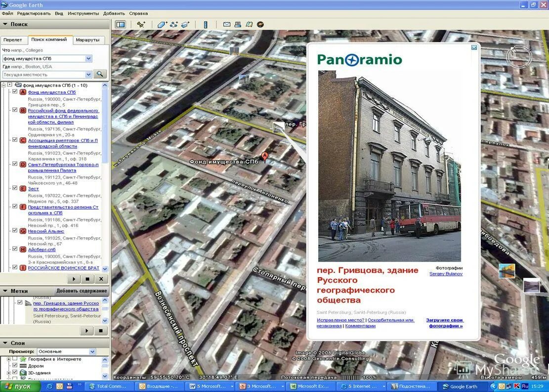Viewport: 549px width, 392px height.
Task: Switch to the Маршруты tab
Action: click(87, 40)
